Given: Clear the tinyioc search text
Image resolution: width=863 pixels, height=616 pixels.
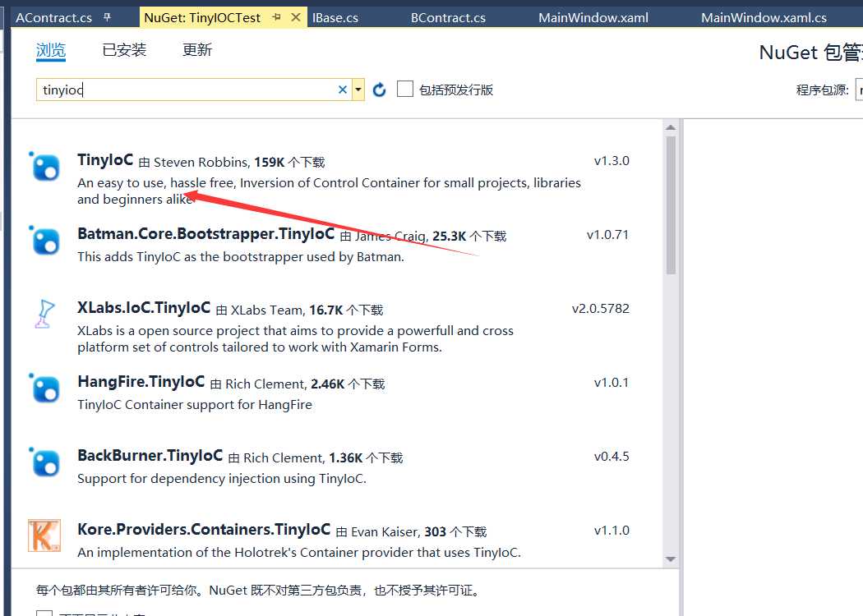Looking at the screenshot, I should click(x=343, y=89).
